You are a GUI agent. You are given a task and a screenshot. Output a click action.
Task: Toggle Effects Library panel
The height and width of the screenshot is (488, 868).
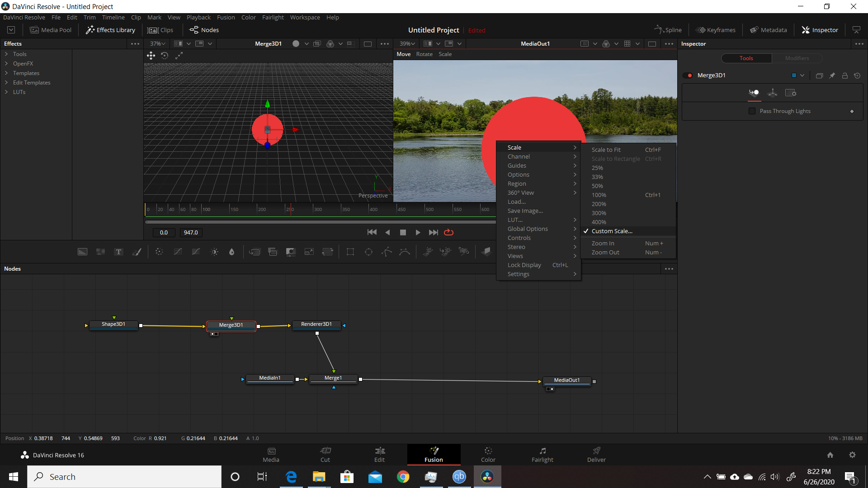pyautogui.click(x=111, y=30)
